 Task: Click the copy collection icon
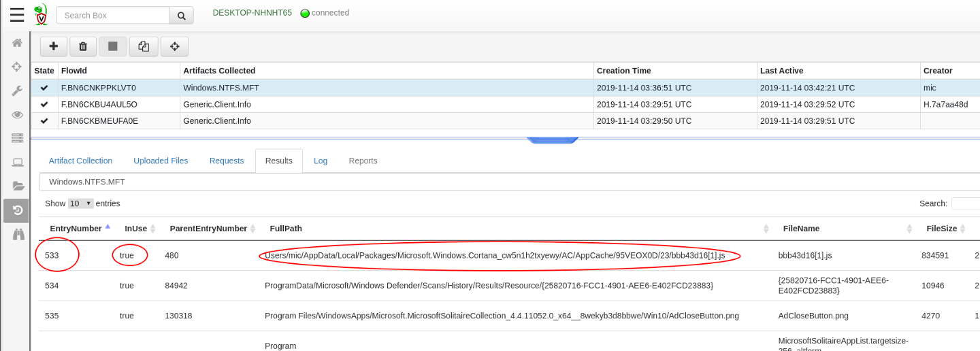(144, 46)
